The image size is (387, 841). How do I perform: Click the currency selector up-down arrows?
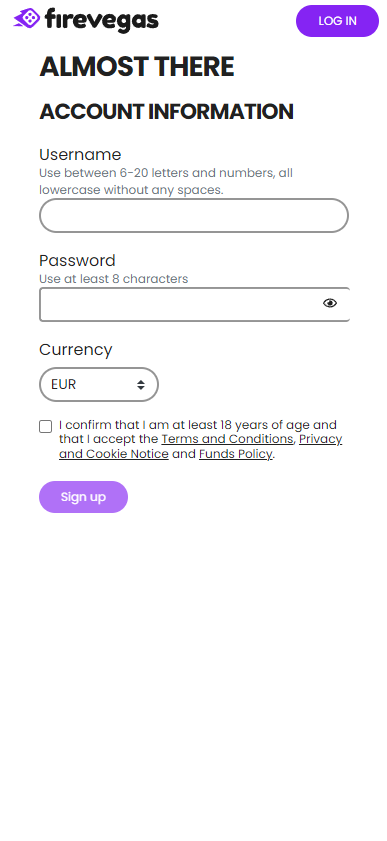click(x=140, y=385)
